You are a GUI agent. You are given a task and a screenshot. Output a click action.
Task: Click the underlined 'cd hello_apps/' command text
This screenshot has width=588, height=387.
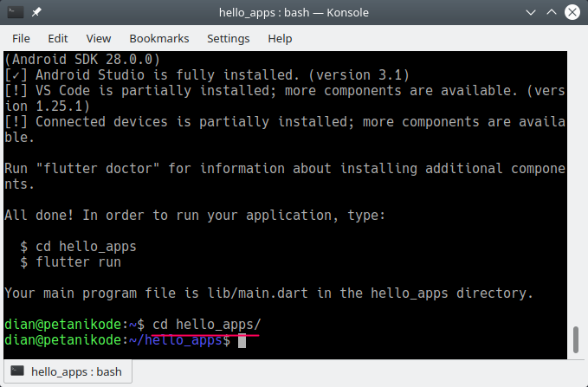pos(206,325)
